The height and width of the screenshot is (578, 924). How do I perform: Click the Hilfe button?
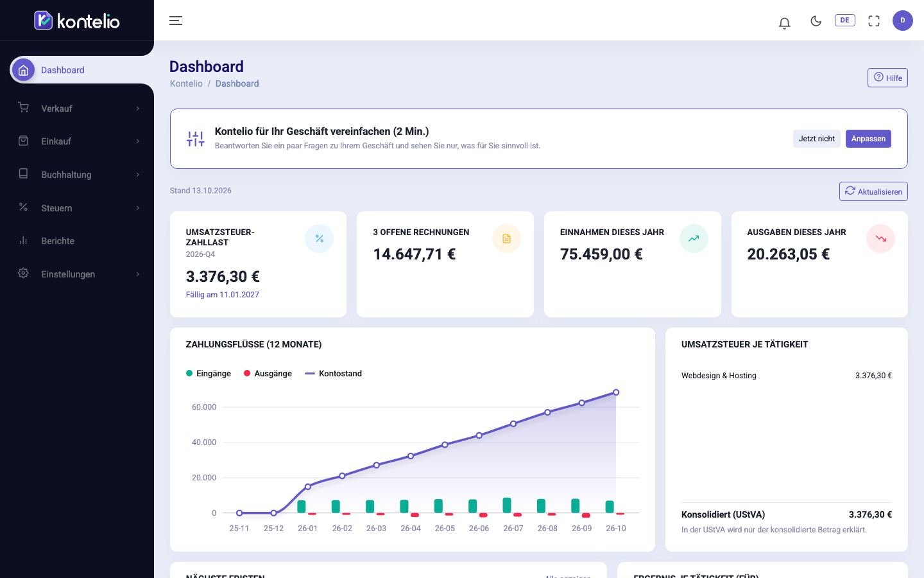coord(887,78)
